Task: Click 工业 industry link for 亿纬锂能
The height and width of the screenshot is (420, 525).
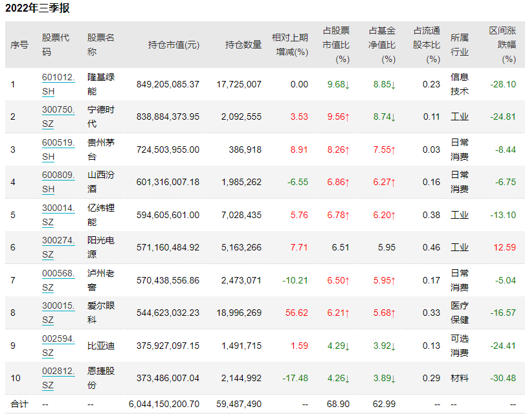Action: (459, 215)
